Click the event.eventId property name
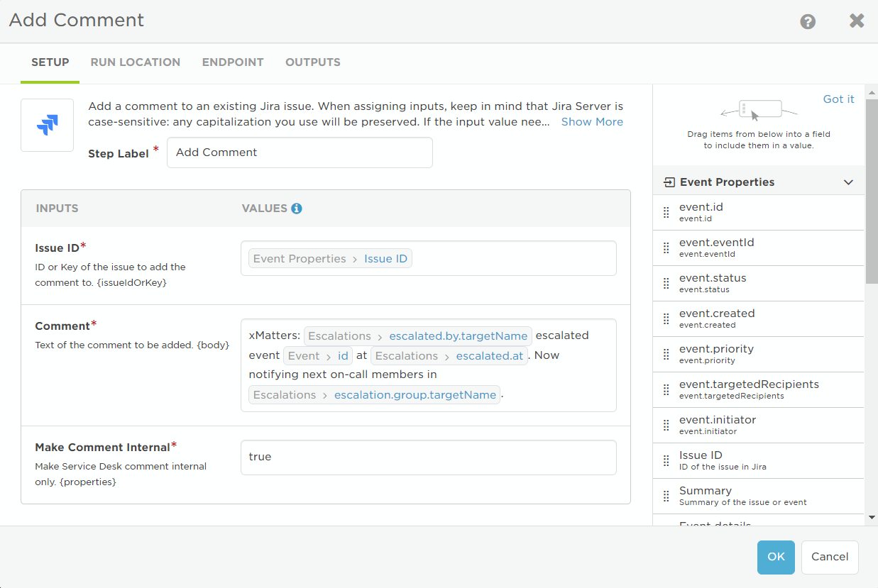The image size is (878, 588). 716,243
